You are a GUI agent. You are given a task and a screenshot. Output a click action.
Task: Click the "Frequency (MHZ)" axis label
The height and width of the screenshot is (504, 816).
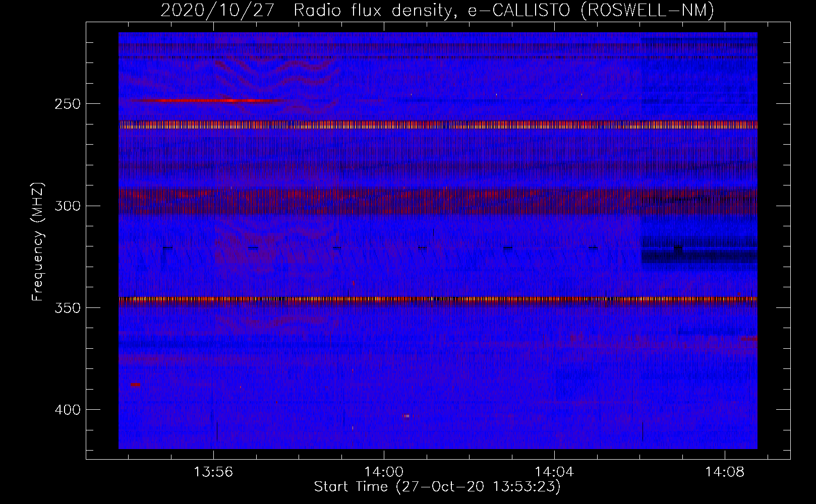click(38, 242)
